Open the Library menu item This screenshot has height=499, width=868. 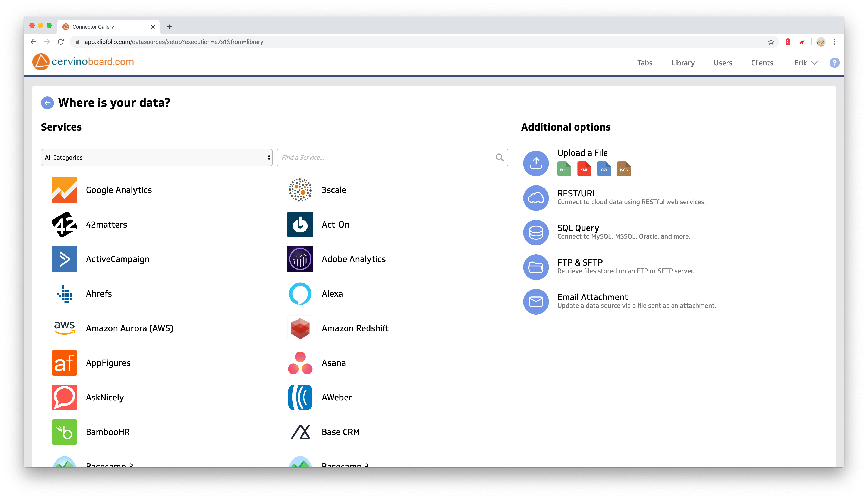(x=682, y=63)
